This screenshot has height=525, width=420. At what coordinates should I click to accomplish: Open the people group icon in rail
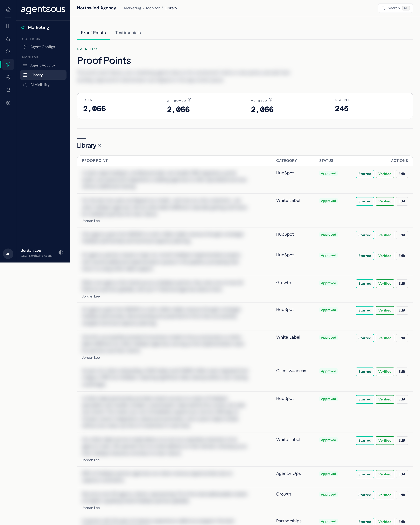coord(8,39)
